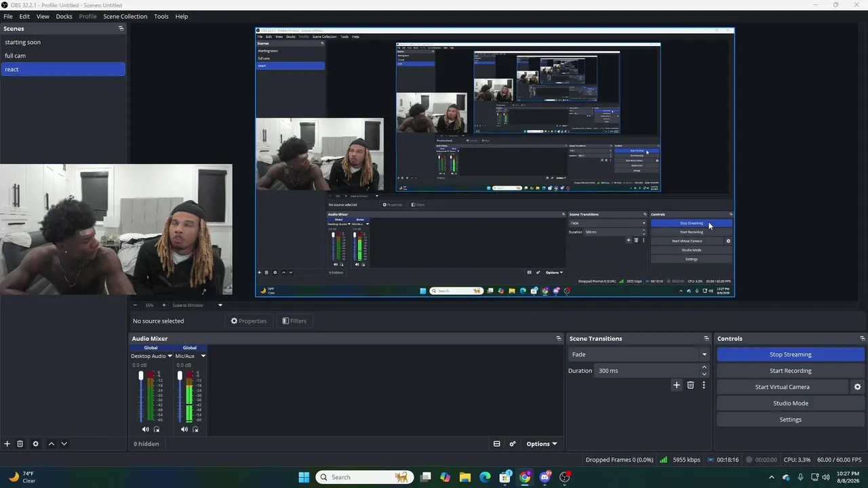The width and height of the screenshot is (868, 488).
Task: Open scene filters gear icon
Action: pos(36,444)
